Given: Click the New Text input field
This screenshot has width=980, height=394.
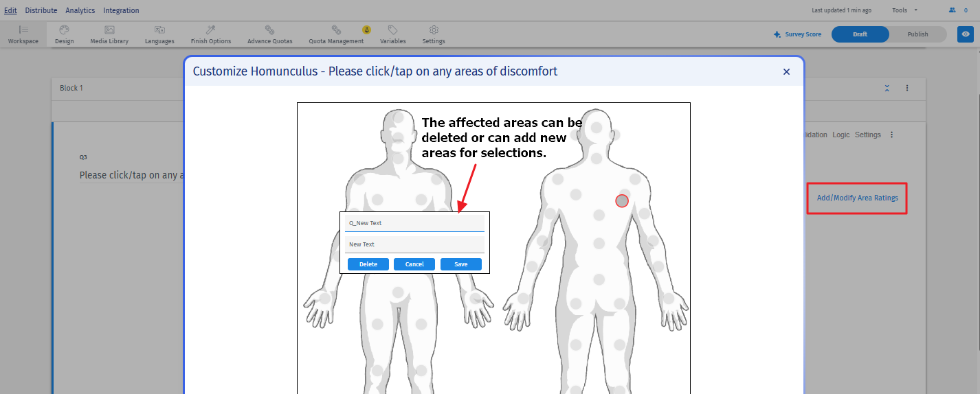Looking at the screenshot, I should click(414, 244).
